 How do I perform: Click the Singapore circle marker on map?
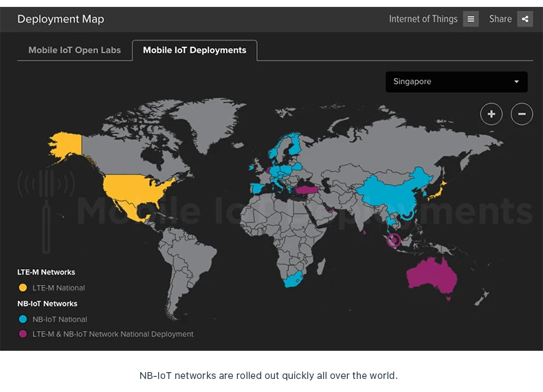click(x=393, y=240)
